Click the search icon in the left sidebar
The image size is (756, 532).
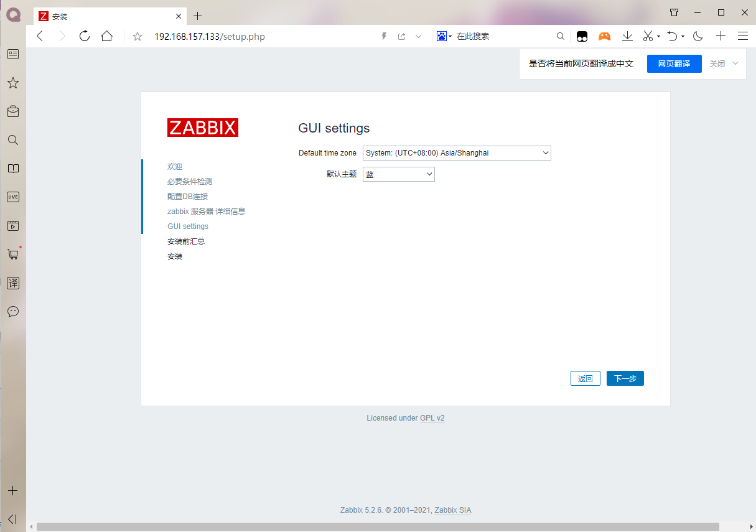tap(13, 140)
